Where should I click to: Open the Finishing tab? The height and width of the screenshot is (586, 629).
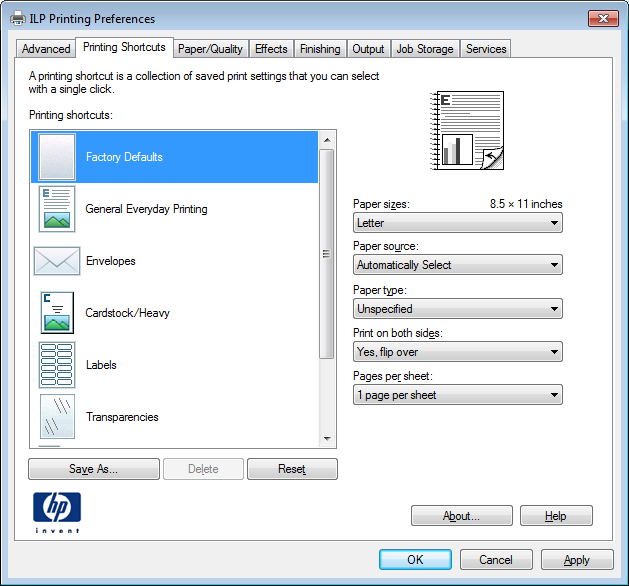320,49
